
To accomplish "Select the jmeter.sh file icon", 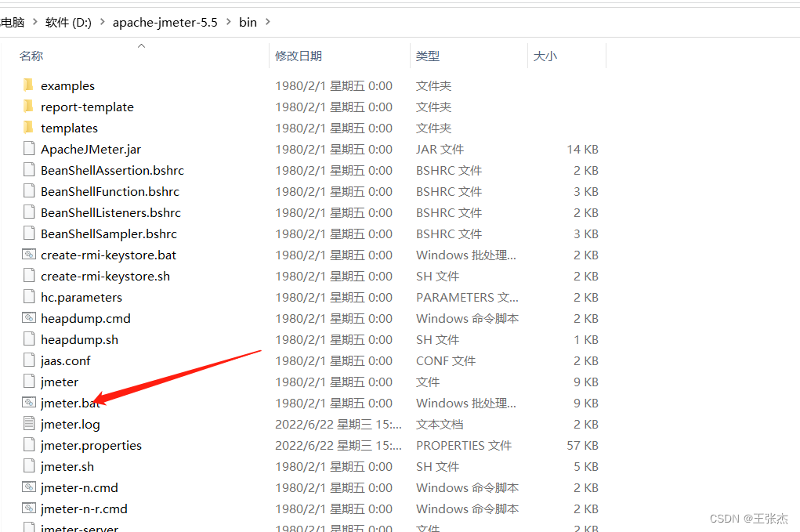I will tap(29, 465).
